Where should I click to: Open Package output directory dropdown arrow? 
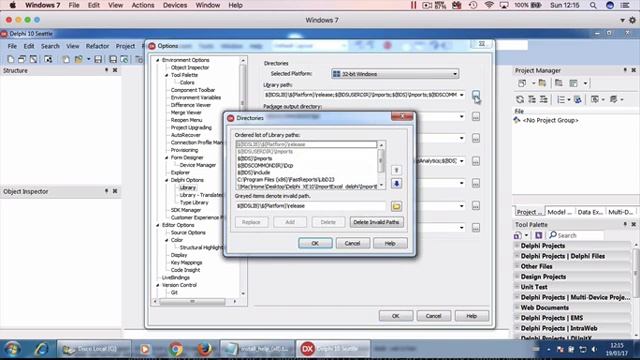tap(462, 117)
